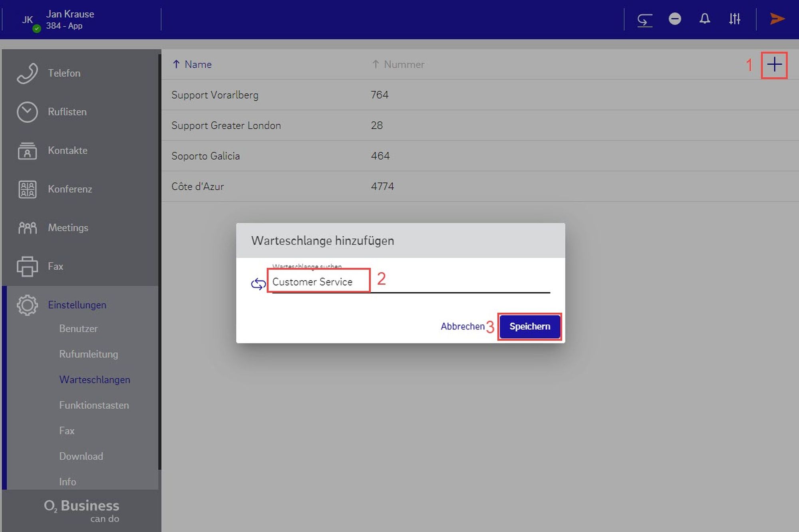The width and height of the screenshot is (799, 532).
Task: Go to the Kontakte section
Action: coord(67,151)
